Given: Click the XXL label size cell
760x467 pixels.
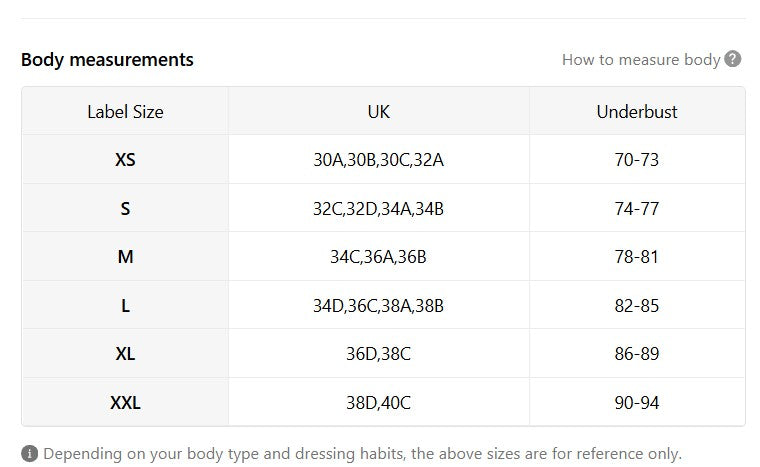Looking at the screenshot, I should [125, 403].
